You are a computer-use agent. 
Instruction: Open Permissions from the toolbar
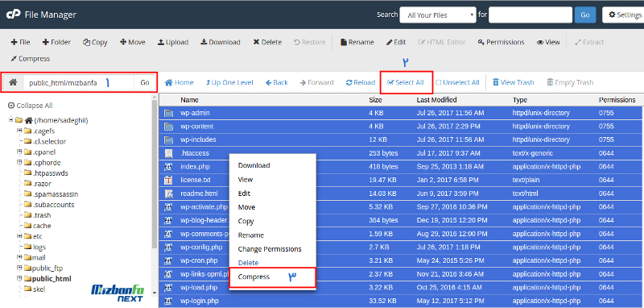point(501,42)
